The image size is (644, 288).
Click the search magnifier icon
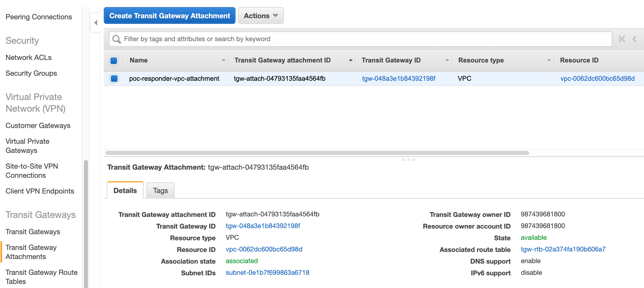[116, 39]
